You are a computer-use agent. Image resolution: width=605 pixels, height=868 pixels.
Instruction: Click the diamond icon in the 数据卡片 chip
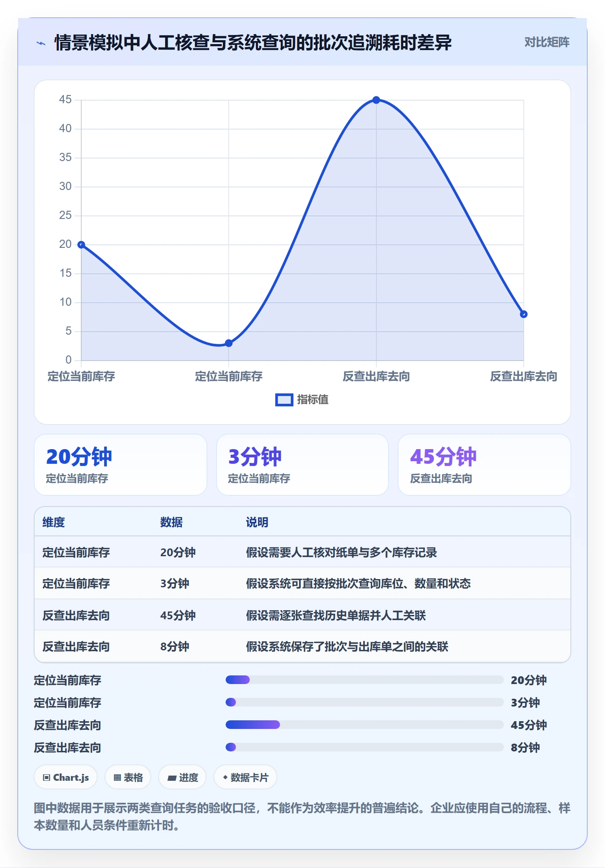coord(225,777)
